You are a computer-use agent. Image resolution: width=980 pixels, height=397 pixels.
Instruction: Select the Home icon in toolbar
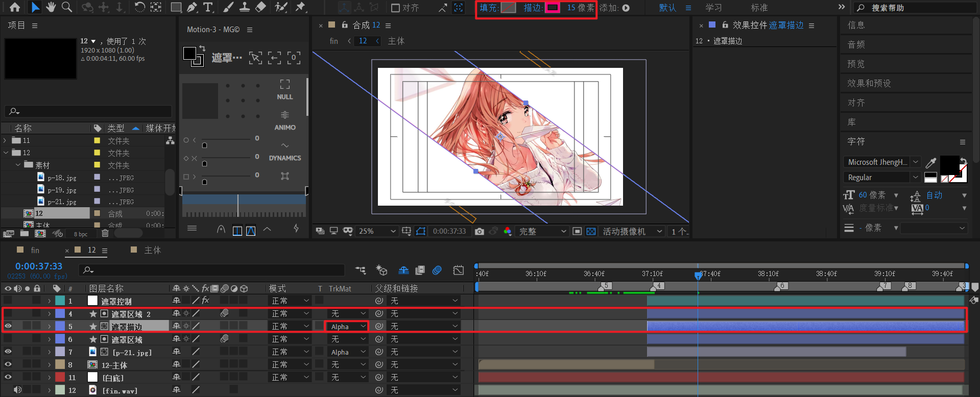(x=15, y=7)
